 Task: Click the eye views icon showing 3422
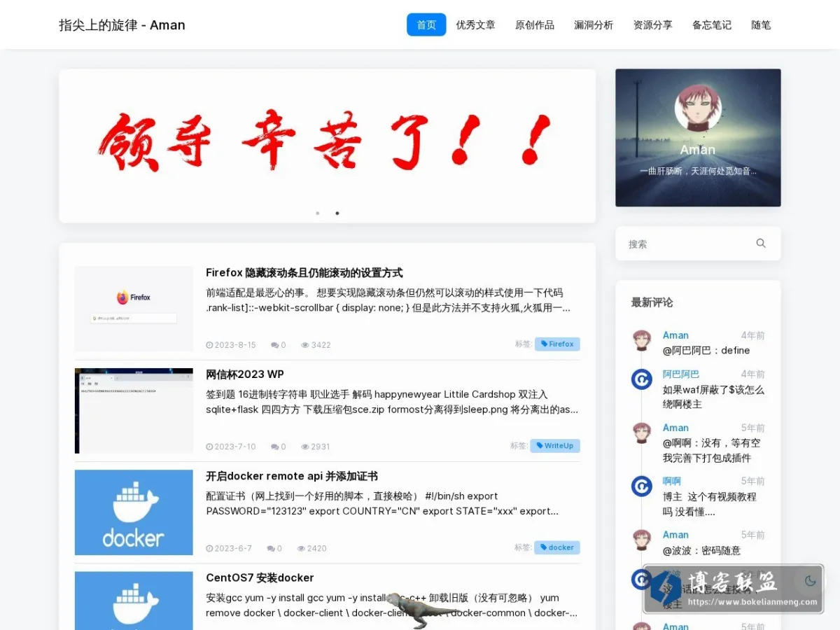pos(305,345)
